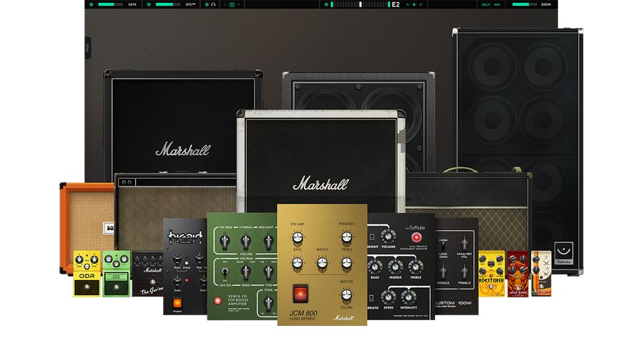Select the cream and orange striped pedal
644x348 pixels.
coord(541,274)
